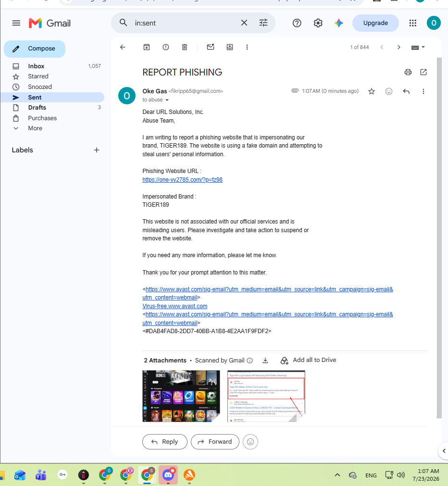This screenshot has height=486, width=448.
Task: Go back to the Sent list
Action: pos(123,47)
